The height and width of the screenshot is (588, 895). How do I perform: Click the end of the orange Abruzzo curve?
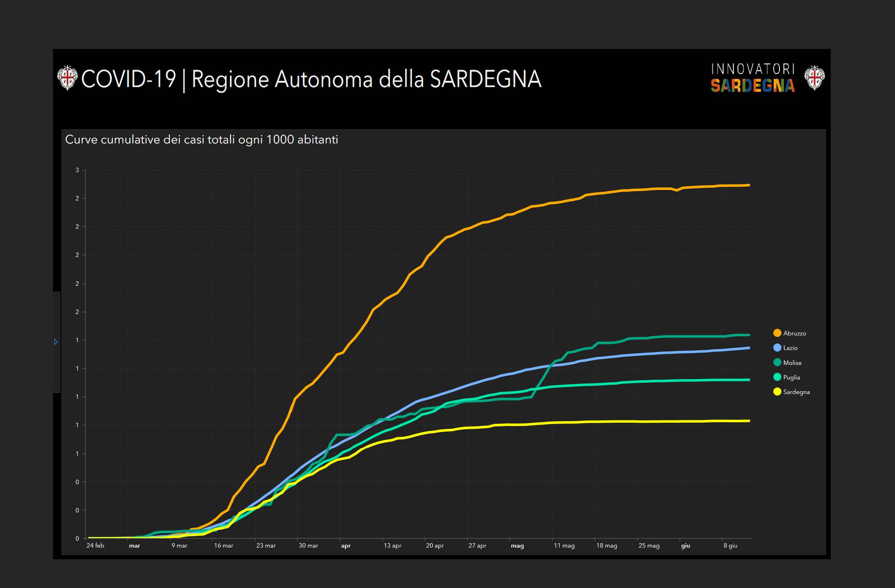tap(748, 185)
